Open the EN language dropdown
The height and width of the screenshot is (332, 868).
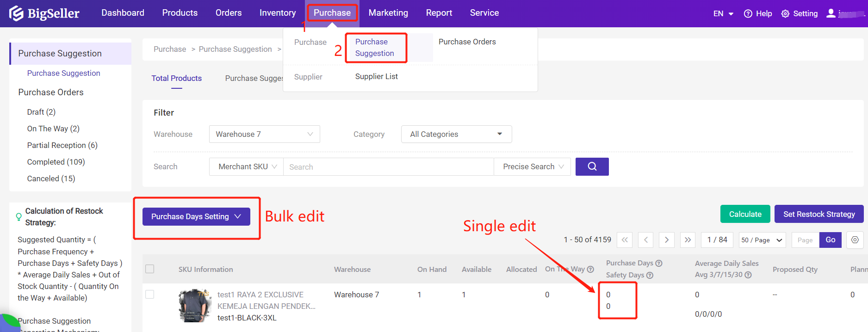[x=723, y=14]
